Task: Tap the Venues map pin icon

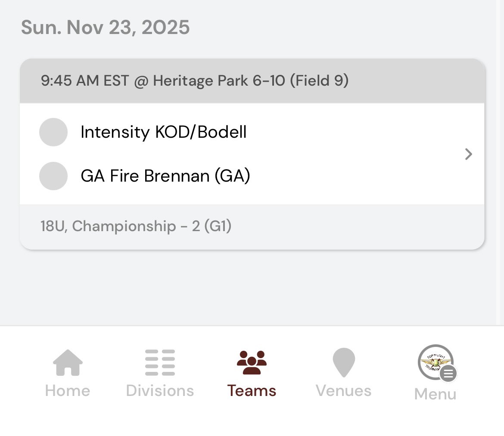Action: point(344,362)
